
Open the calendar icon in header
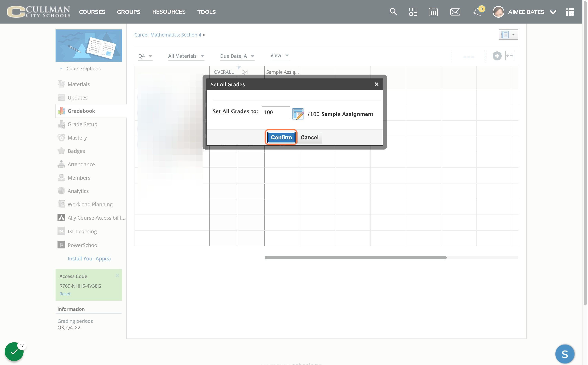click(x=433, y=12)
